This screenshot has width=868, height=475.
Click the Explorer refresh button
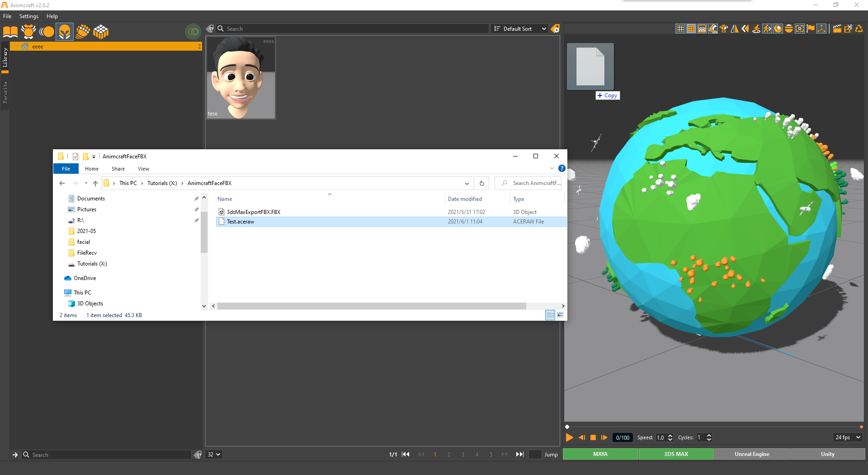[482, 183]
